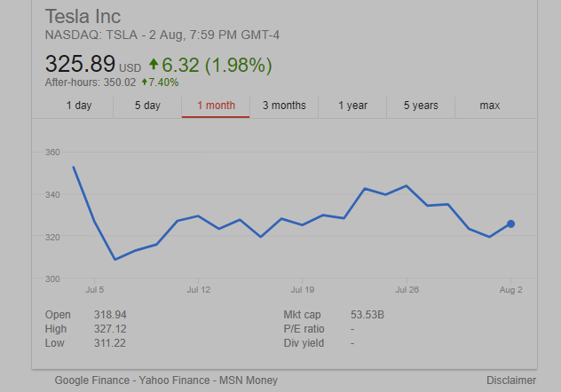
Task: Click the small after-hours green arrow
Action: coord(144,82)
